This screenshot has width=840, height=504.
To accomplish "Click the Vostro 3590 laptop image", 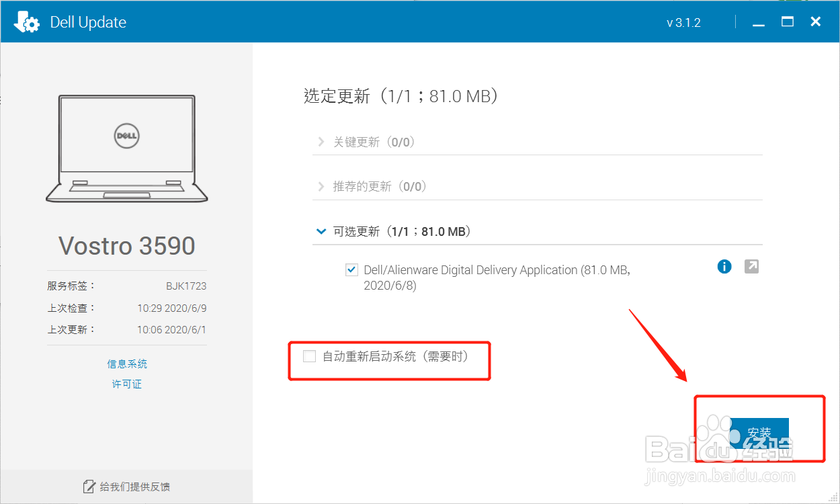I will [x=127, y=148].
